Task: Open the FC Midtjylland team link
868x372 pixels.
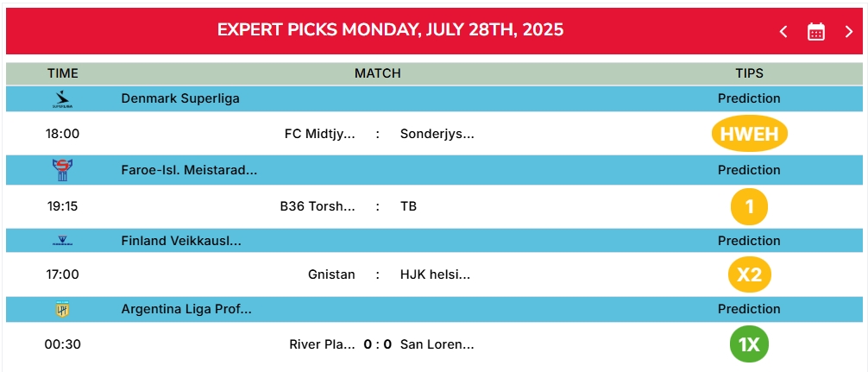Action: click(320, 134)
